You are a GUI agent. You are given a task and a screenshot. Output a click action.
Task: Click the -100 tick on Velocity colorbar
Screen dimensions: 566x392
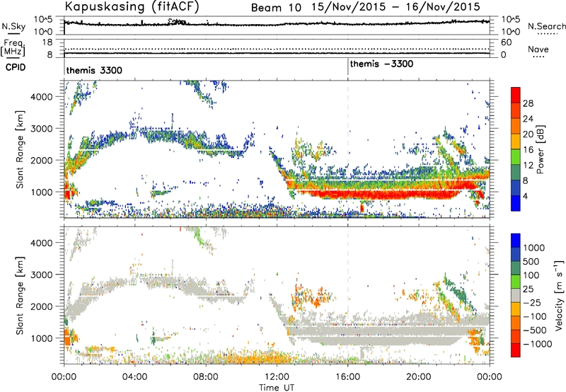pyautogui.click(x=534, y=316)
